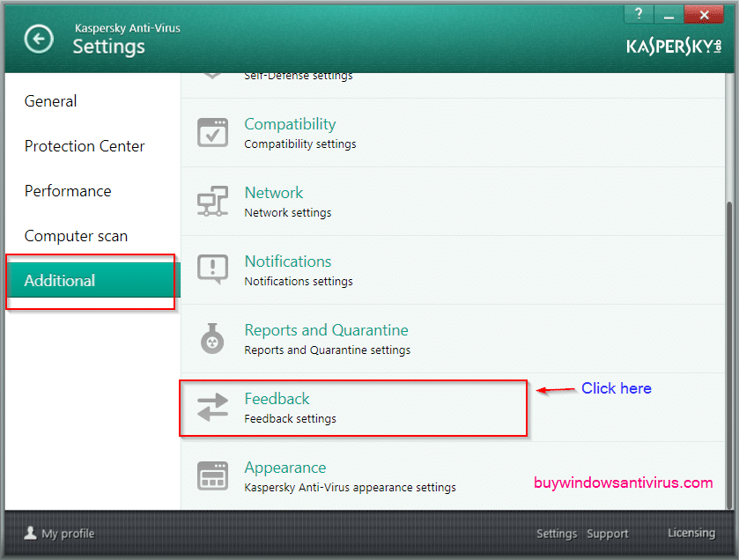
Task: Open Licensing in the footer
Action: coord(691,533)
